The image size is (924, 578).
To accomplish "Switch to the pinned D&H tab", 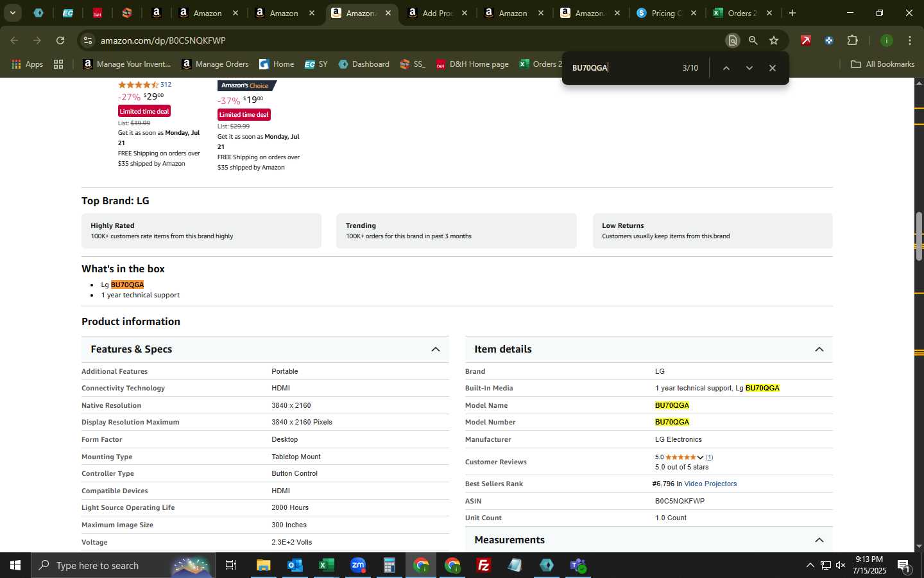I will 98,13.
